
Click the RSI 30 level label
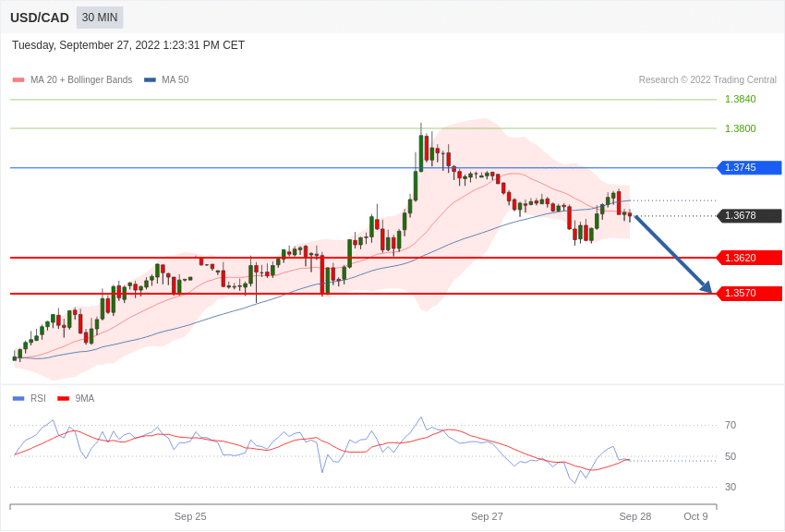coord(731,487)
